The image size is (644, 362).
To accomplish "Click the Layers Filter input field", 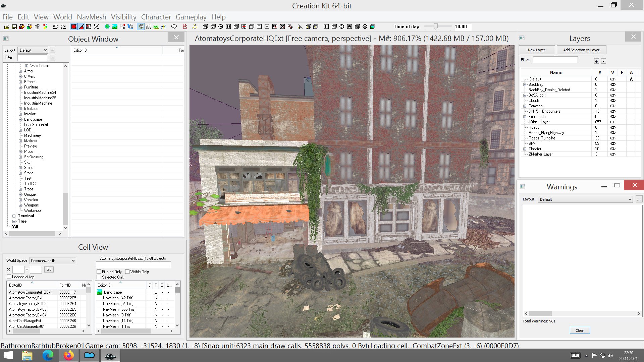I will point(555,60).
